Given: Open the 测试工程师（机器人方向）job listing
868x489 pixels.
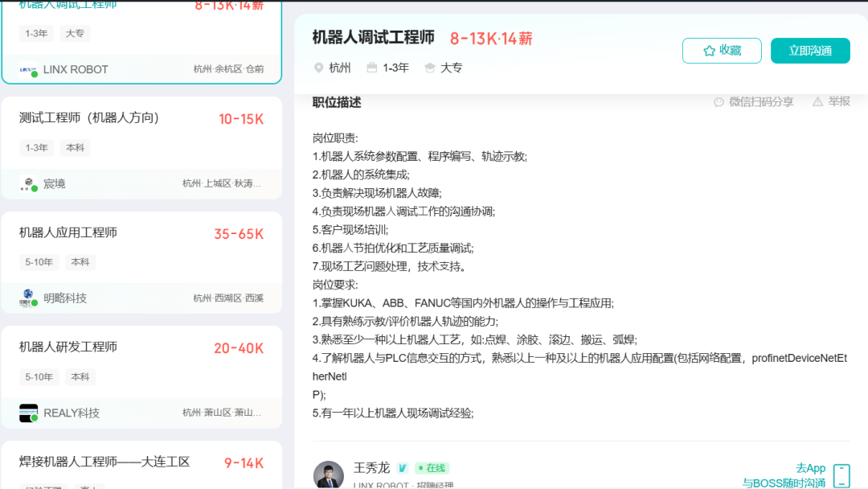Looking at the screenshot, I should pos(89,118).
